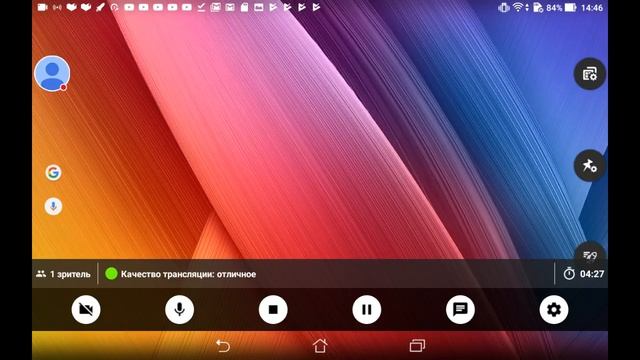Tap the partially hidden round button above the timer
Viewport: 640px width, 360px height.
point(589,251)
